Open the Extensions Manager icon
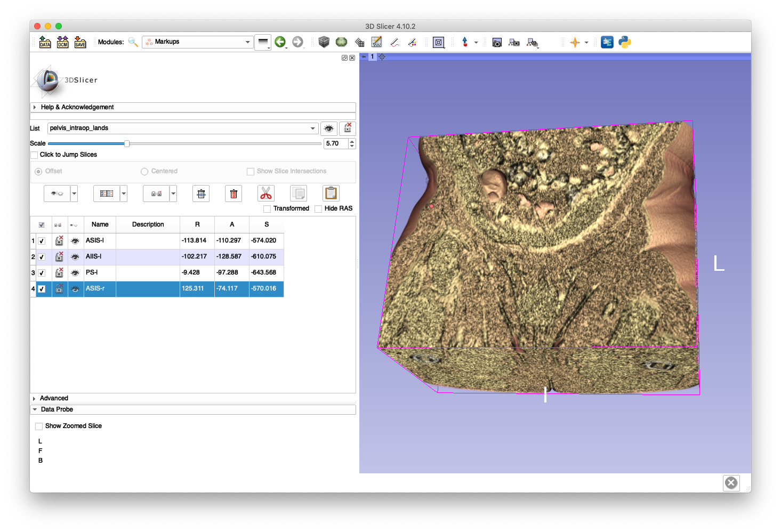Screen dimensions: 781x532 click(x=607, y=42)
